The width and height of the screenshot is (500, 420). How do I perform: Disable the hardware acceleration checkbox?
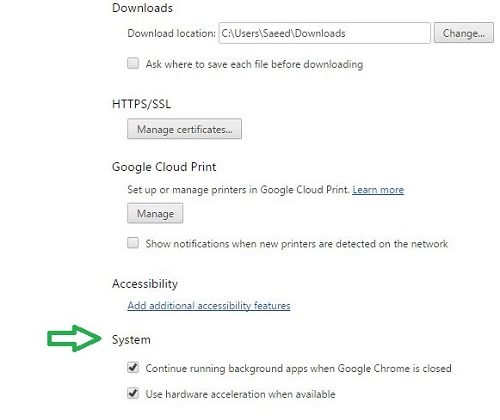[x=133, y=393]
